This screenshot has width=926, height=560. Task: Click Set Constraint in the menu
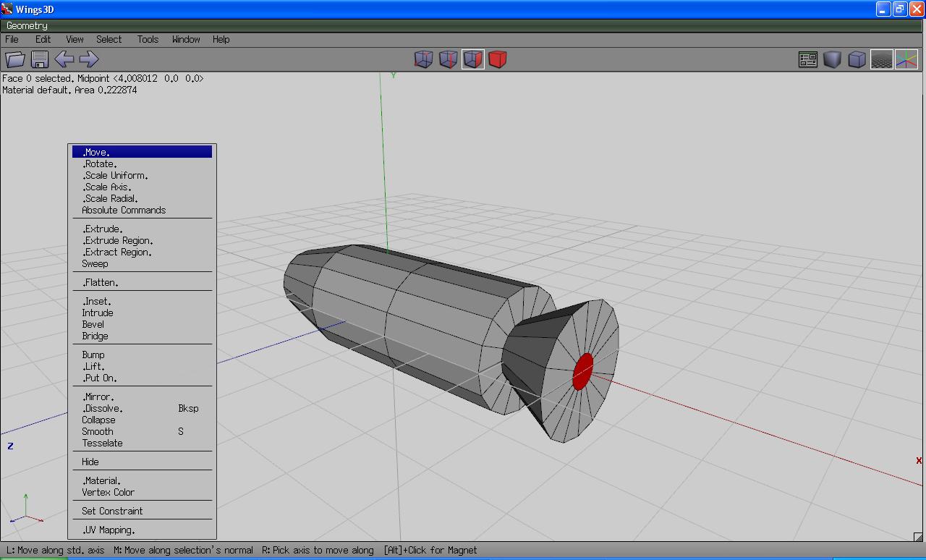[112, 511]
